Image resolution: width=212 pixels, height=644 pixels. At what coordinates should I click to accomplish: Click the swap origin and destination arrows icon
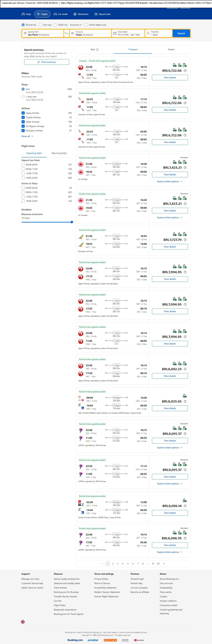point(67,33)
